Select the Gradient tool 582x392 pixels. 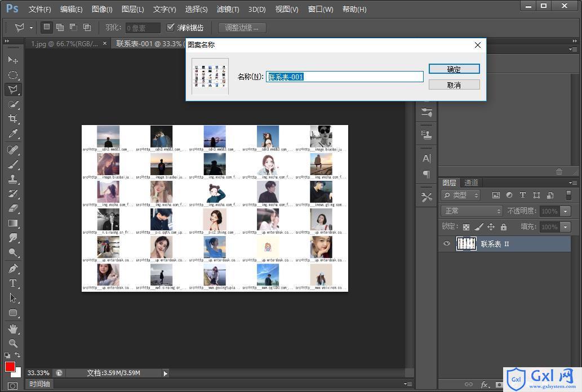(x=13, y=223)
